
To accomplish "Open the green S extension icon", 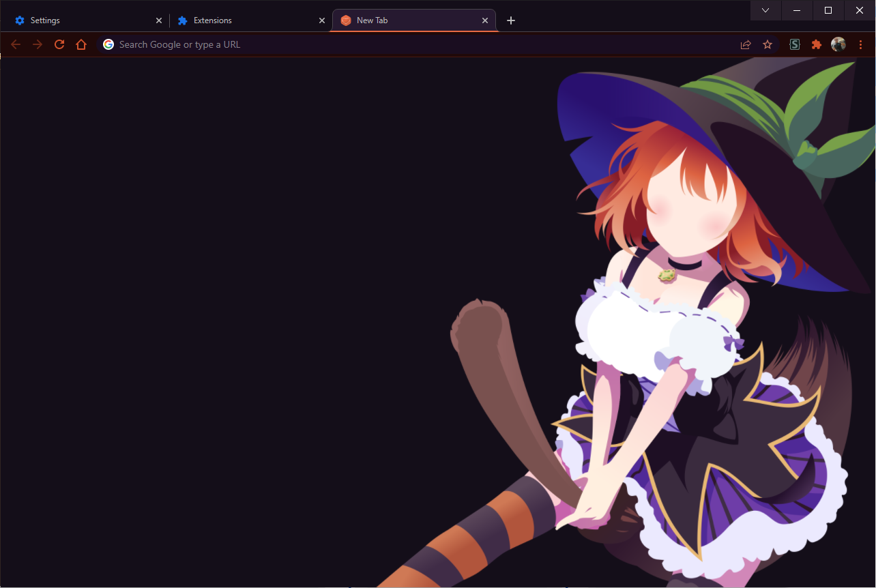I will (x=795, y=44).
